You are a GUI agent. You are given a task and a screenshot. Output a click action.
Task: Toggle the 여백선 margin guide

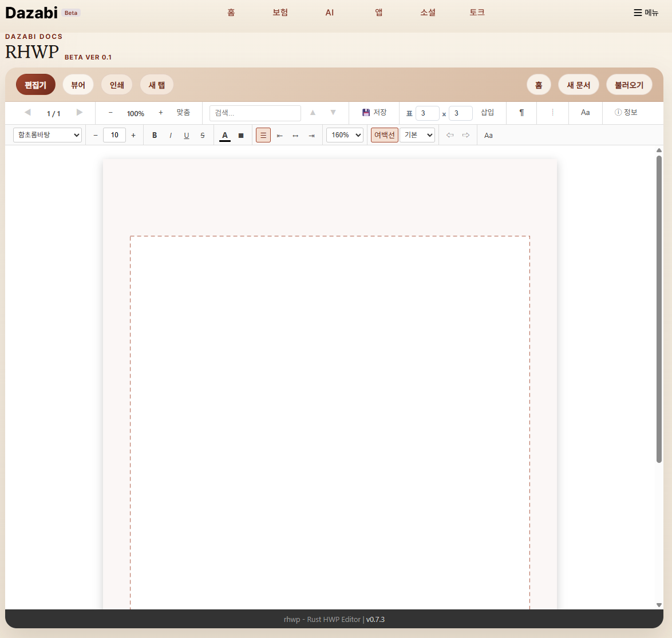pyautogui.click(x=384, y=136)
